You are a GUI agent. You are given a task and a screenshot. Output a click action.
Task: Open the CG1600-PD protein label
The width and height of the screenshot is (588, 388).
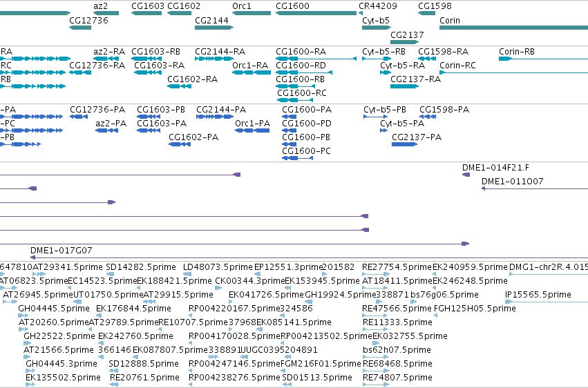click(307, 123)
